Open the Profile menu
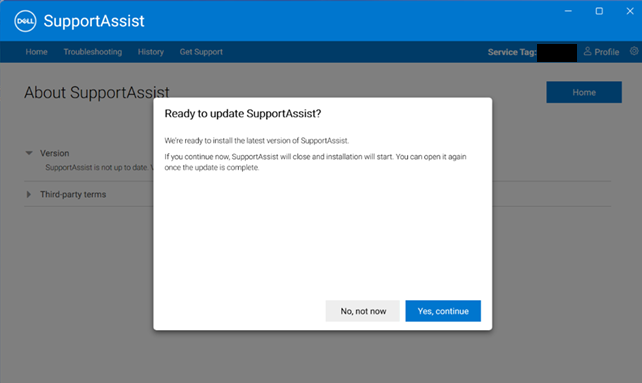The image size is (642, 383). click(x=601, y=52)
